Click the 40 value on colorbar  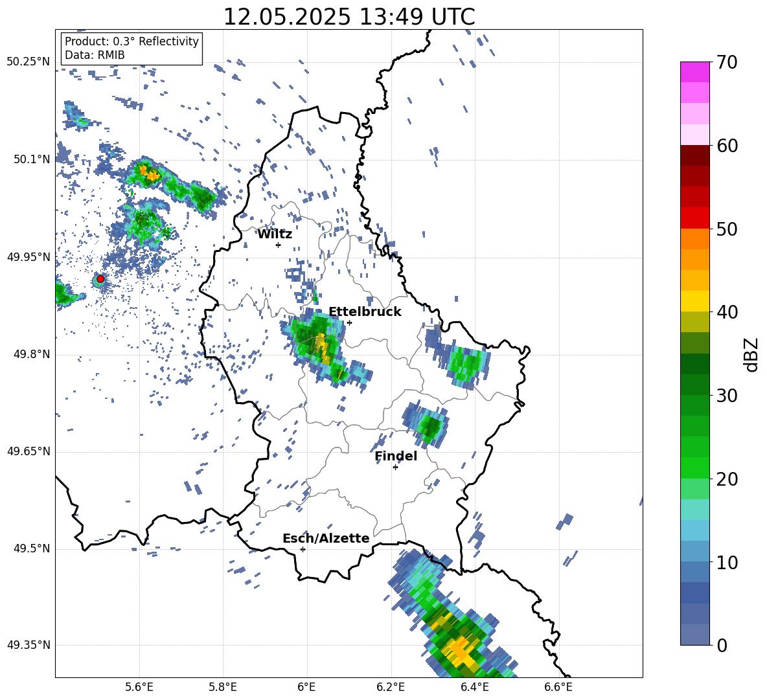tap(726, 312)
